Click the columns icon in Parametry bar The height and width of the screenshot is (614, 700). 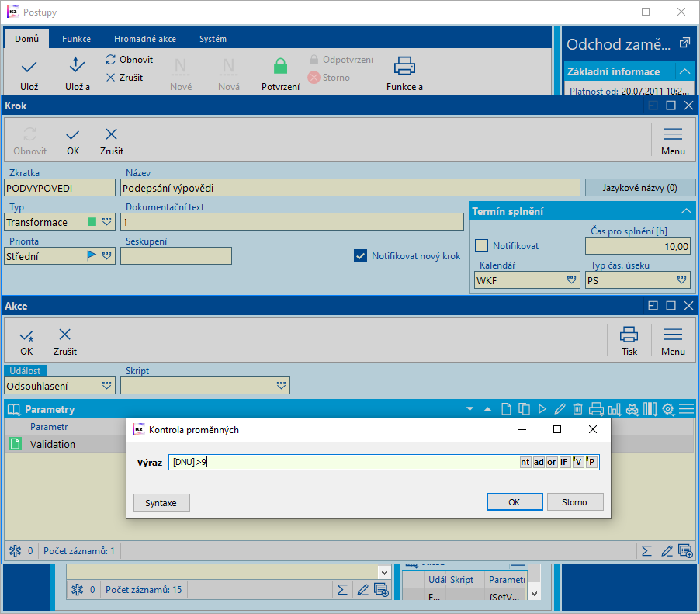tap(650, 408)
